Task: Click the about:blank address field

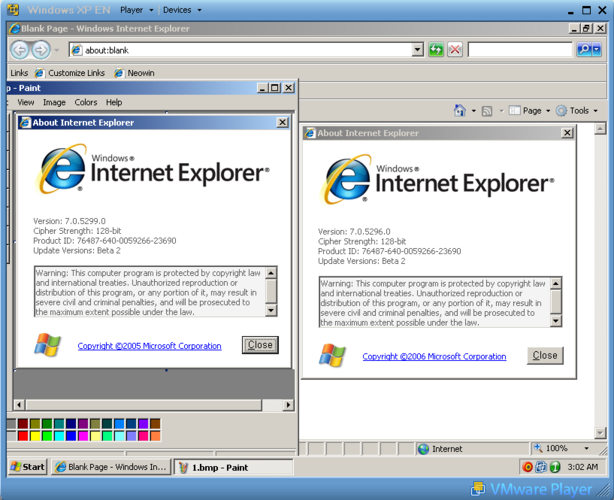Action: [x=240, y=49]
